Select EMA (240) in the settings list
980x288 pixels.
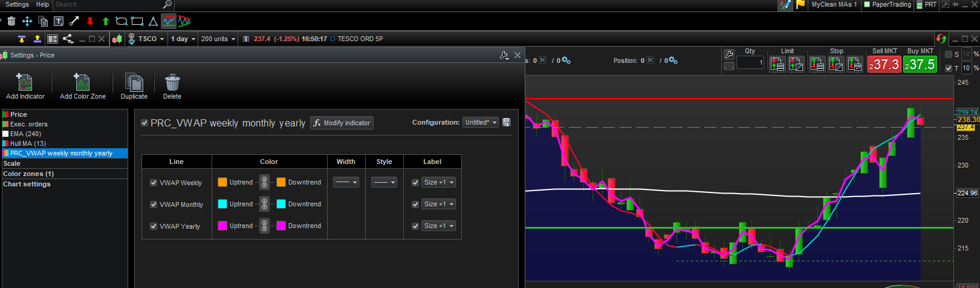pos(65,134)
